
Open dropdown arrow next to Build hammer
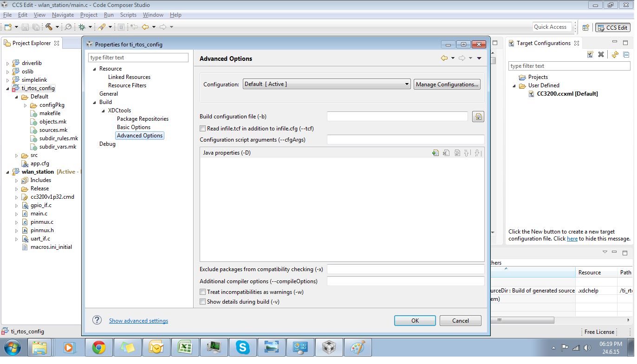pyautogui.click(x=57, y=27)
